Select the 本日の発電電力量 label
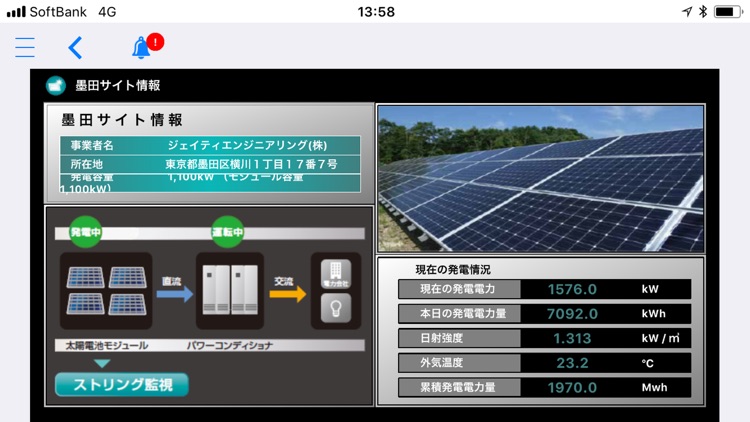Viewport: 750px width, 422px height. 463,314
